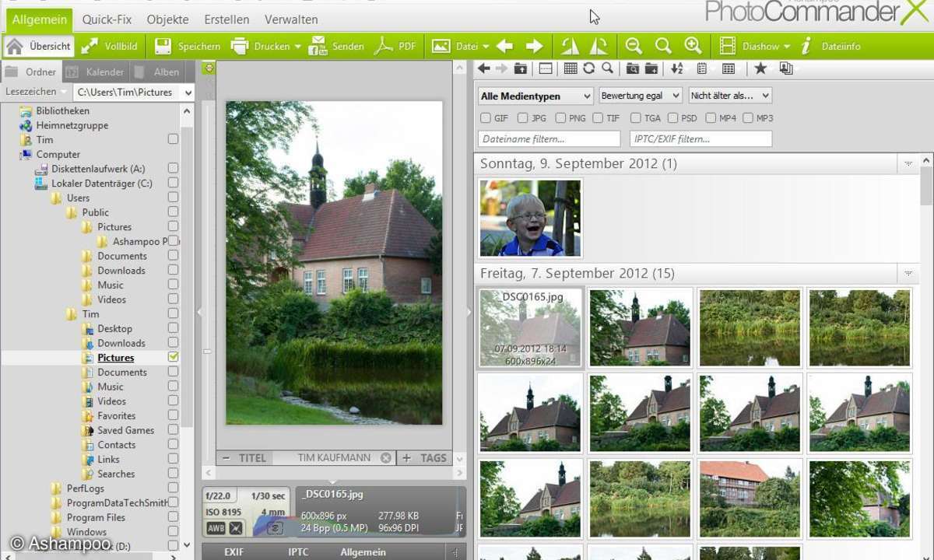Enable the JPG filter checkbox
The image size is (934, 560).
523,118
